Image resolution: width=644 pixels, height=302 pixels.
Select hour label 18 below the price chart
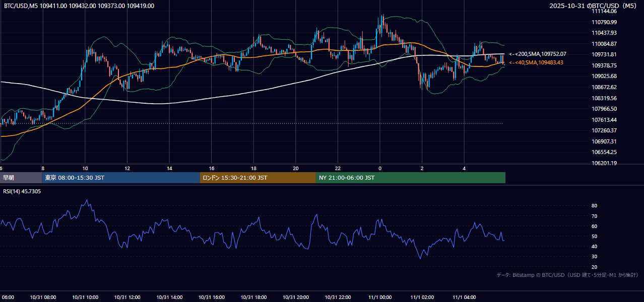tap(253, 168)
